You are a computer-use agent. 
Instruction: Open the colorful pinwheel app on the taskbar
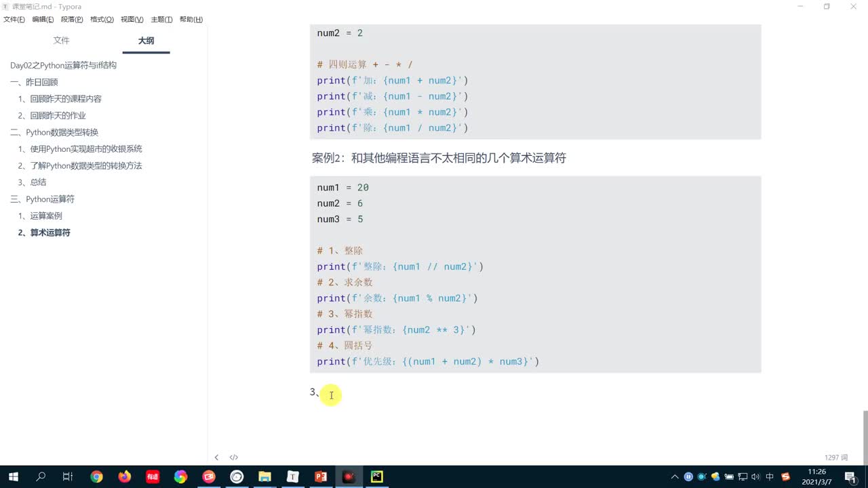[x=180, y=476]
